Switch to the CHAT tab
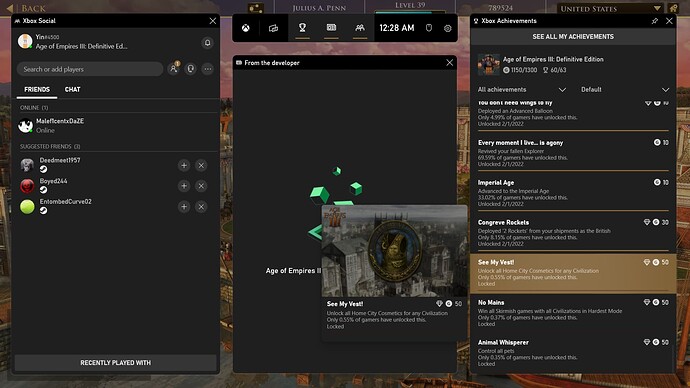 pos(73,89)
